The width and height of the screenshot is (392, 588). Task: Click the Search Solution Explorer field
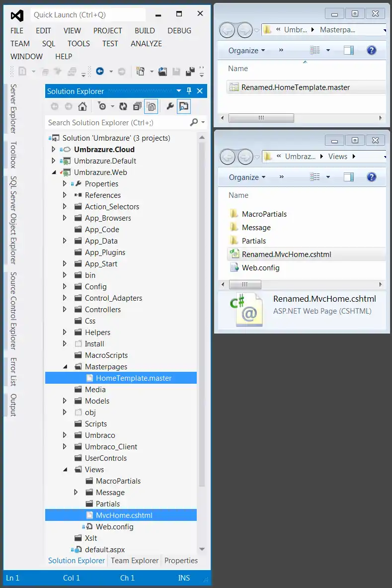click(x=117, y=122)
